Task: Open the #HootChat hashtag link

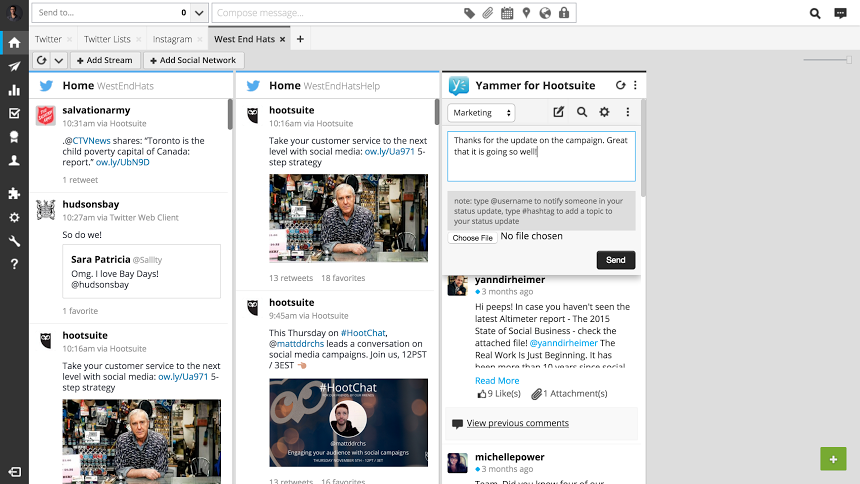Action: [x=363, y=333]
